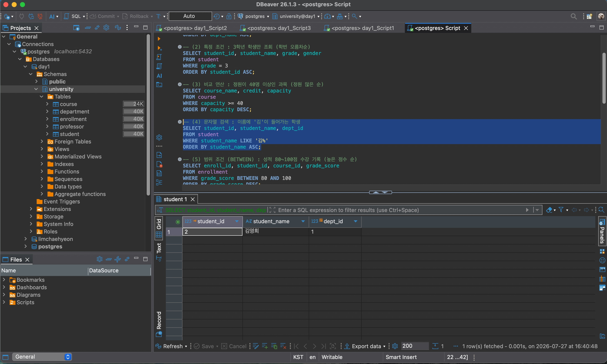The width and height of the screenshot is (607, 364).
Task: Switch results to Text view
Action: click(159, 252)
